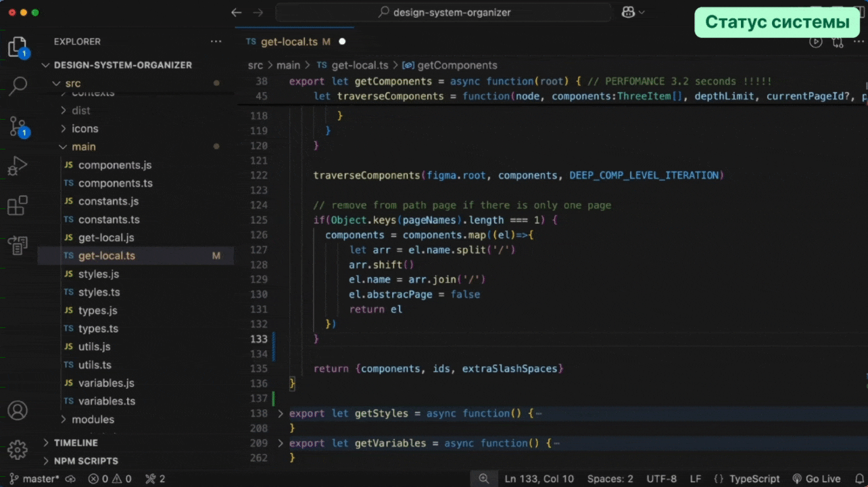Open the Extensions view
Screen dimensions: 868x487
[x=17, y=205]
